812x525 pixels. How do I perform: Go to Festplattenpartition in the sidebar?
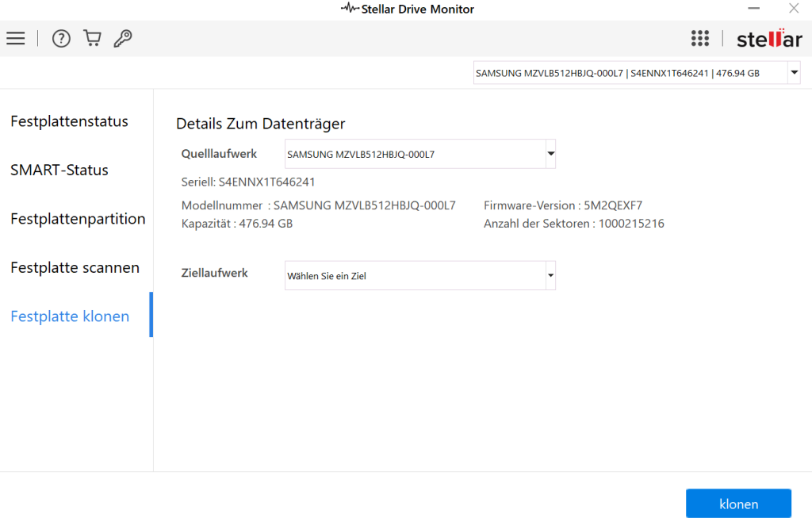(x=78, y=219)
